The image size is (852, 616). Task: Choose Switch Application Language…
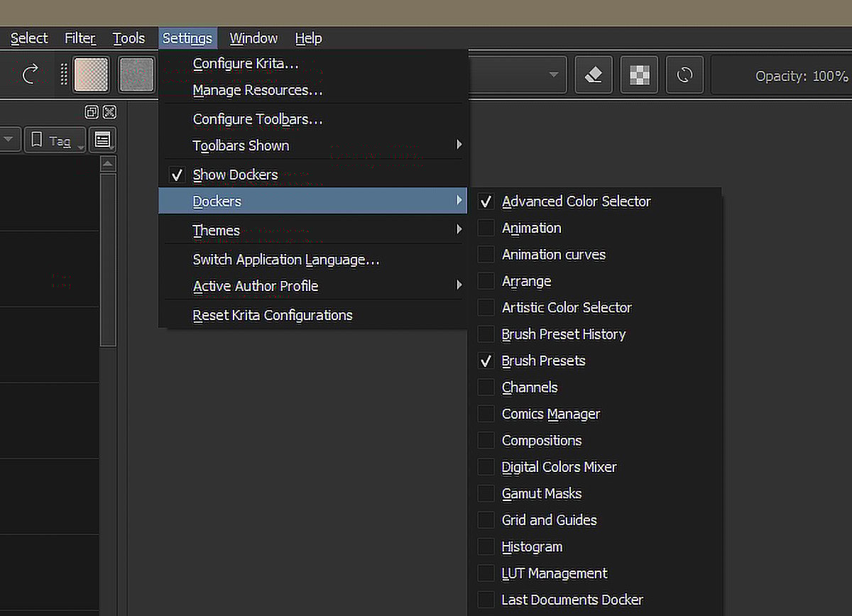313,260
